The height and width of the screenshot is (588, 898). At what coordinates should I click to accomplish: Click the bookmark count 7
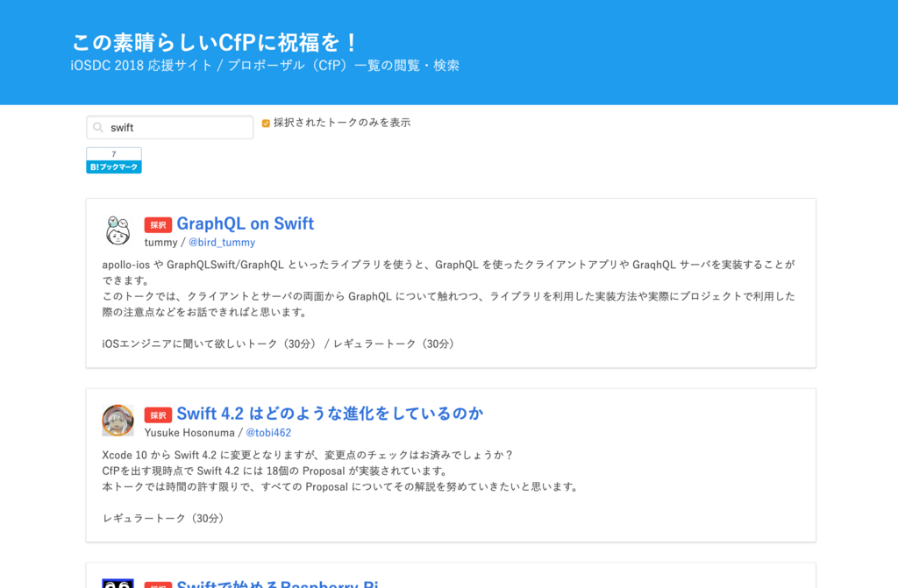pos(114,154)
